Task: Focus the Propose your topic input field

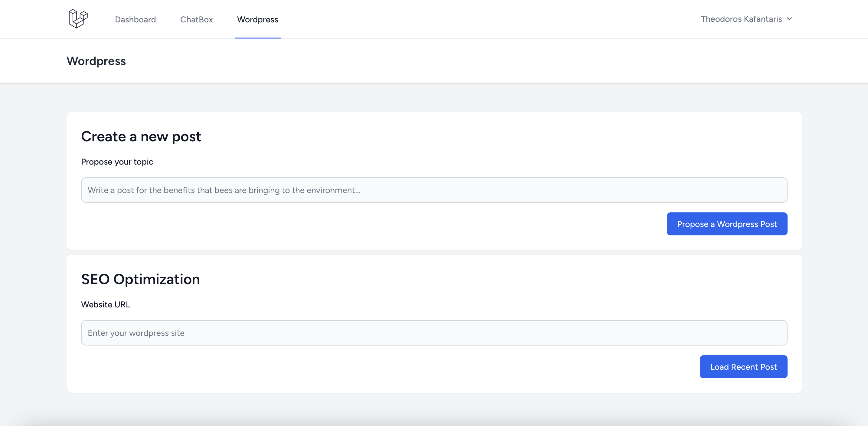Action: pyautogui.click(x=434, y=190)
